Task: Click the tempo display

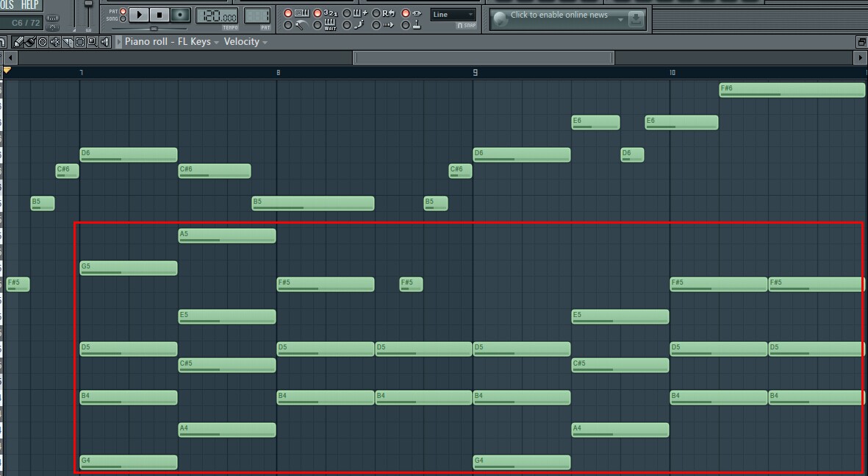Action: click(217, 17)
